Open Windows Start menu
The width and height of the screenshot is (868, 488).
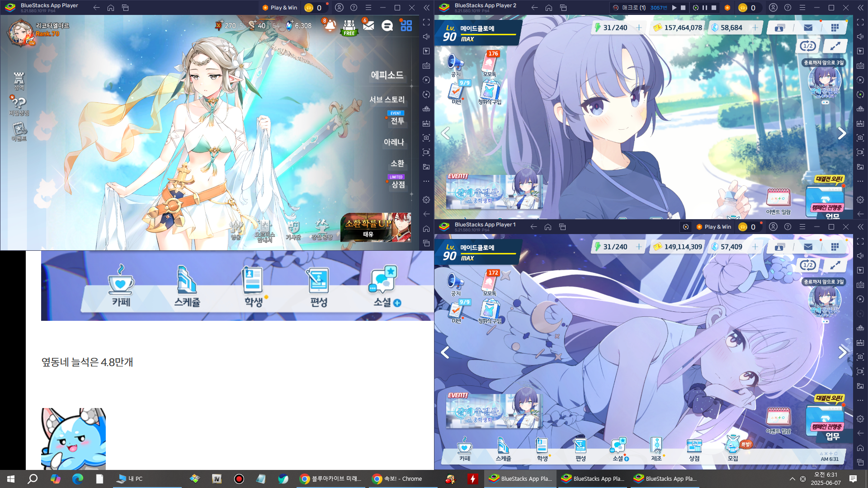coord(11,479)
